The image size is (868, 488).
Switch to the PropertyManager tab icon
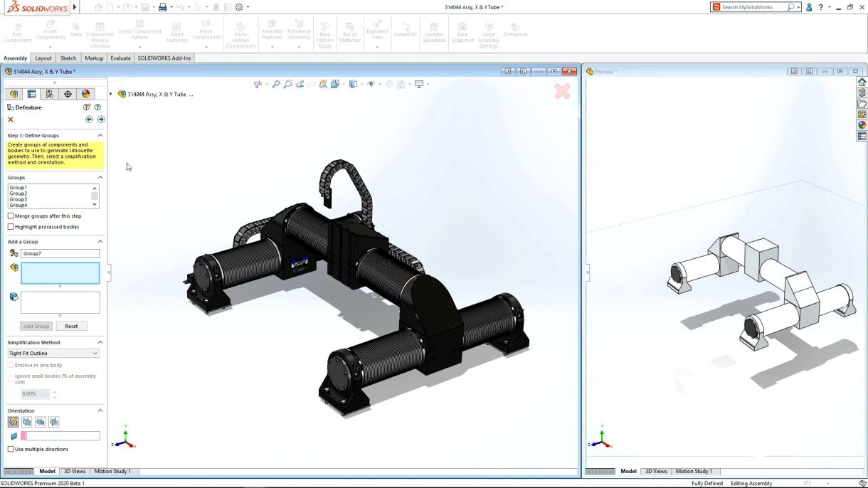pyautogui.click(x=31, y=94)
